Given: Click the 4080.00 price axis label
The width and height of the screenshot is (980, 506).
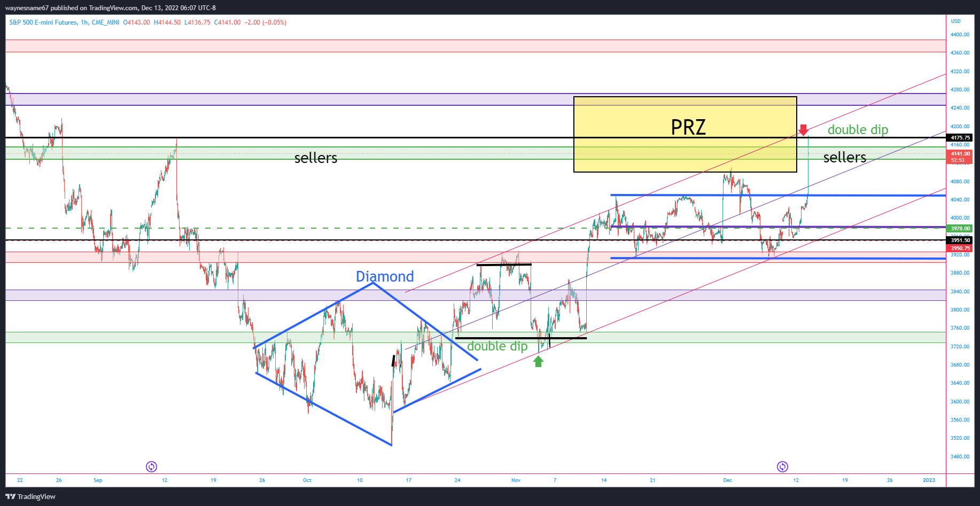Looking at the screenshot, I should click(960, 182).
